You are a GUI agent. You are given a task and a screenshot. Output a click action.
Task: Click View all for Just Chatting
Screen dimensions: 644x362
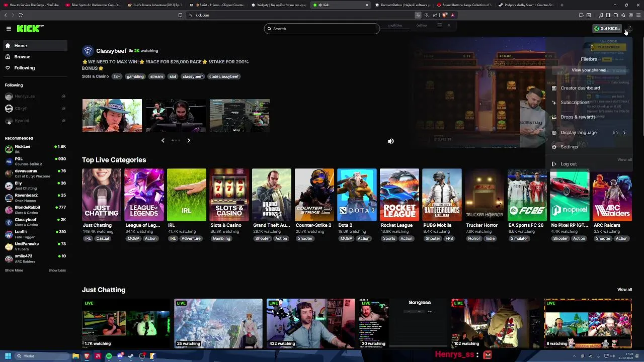(x=624, y=290)
